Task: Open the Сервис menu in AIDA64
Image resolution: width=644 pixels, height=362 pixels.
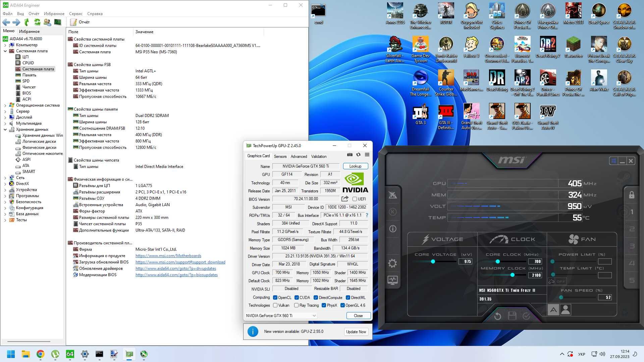Action: [76, 14]
